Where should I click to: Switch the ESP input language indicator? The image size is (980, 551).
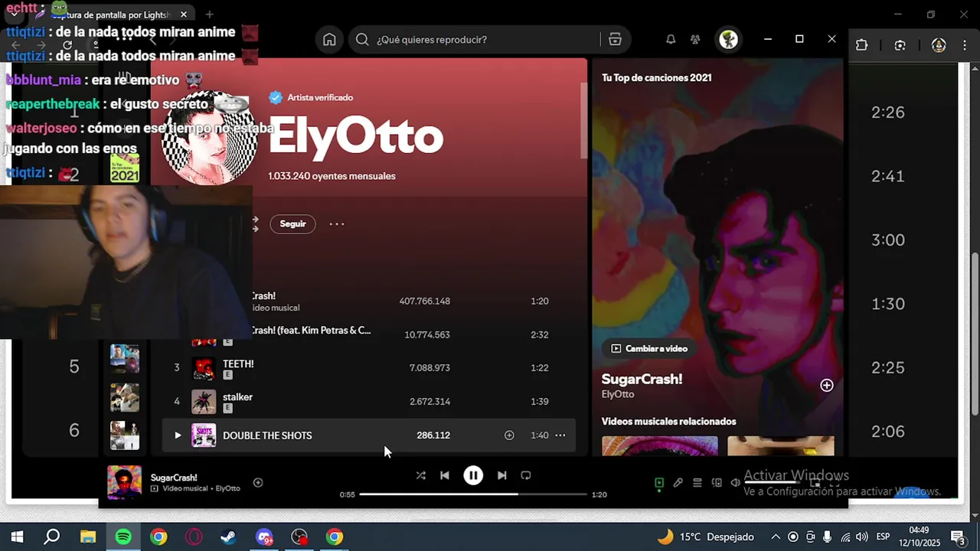883,536
